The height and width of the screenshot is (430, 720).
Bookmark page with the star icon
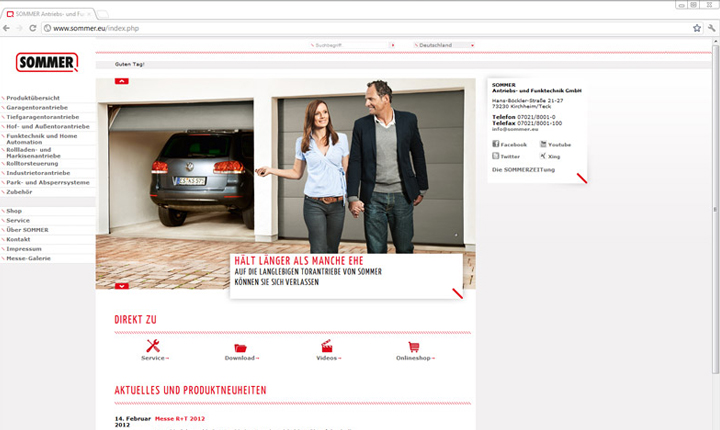(x=696, y=28)
